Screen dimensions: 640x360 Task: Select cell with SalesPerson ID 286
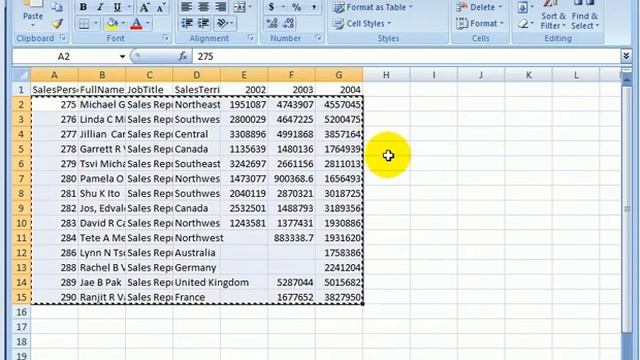coord(54,253)
